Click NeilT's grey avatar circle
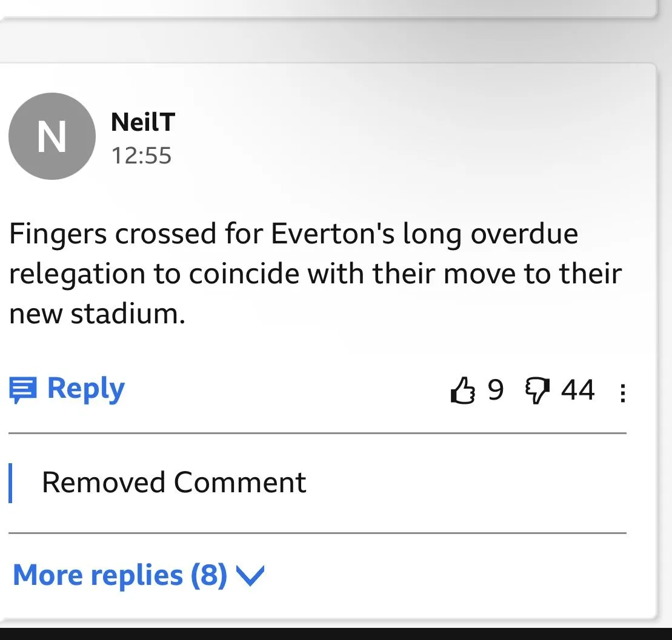672x640 pixels. 52,136
